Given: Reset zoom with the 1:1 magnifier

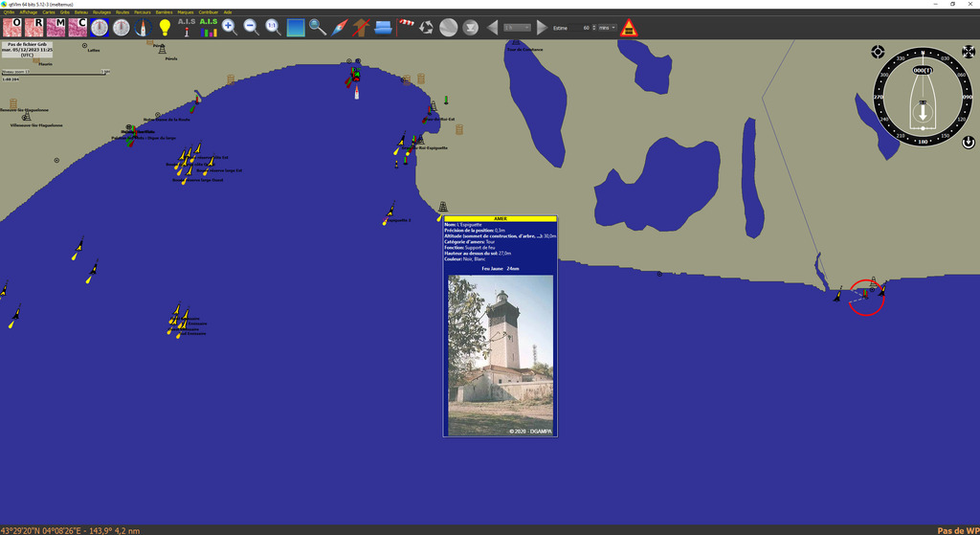Looking at the screenshot, I should click(x=273, y=28).
